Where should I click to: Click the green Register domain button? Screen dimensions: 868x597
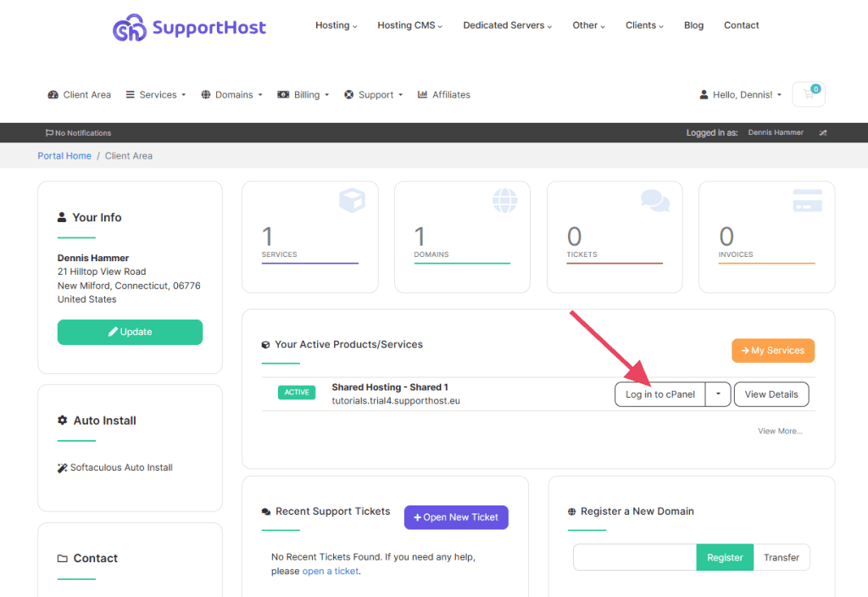coord(725,558)
